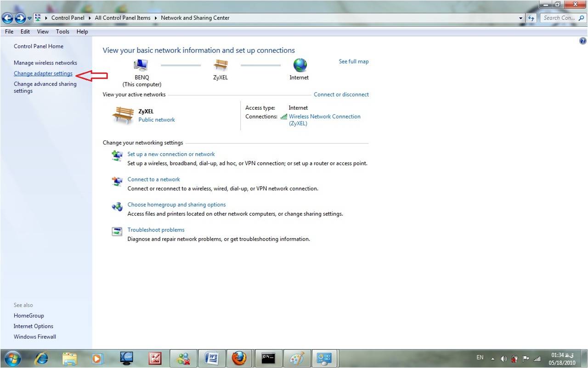Switch to Paint on taskbar
The image size is (588, 368).
296,358
